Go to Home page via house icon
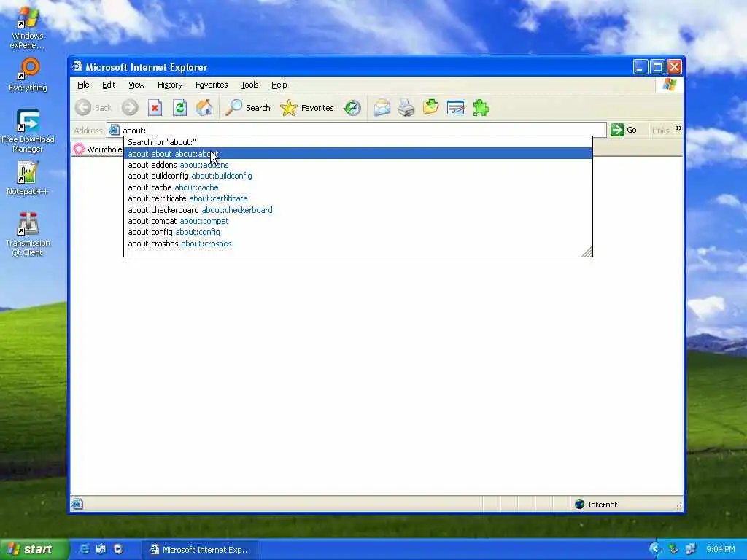Viewport: 747px width, 560px height. (204, 108)
